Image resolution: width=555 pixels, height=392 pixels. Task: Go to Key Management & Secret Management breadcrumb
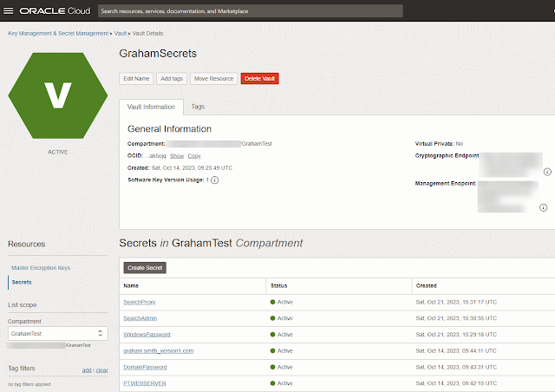point(58,33)
